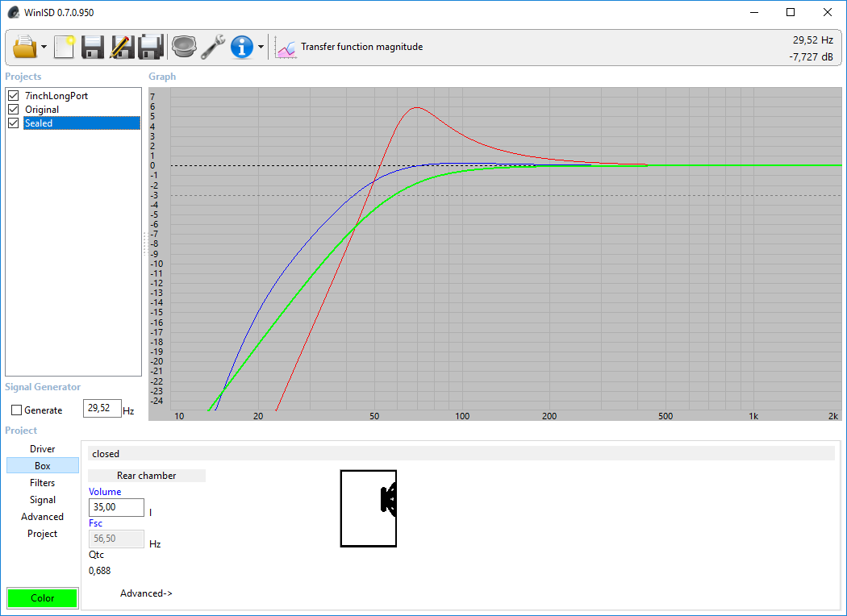Open the driver editor speaker icon
Viewport: 847px width, 616px height.
pos(184,47)
